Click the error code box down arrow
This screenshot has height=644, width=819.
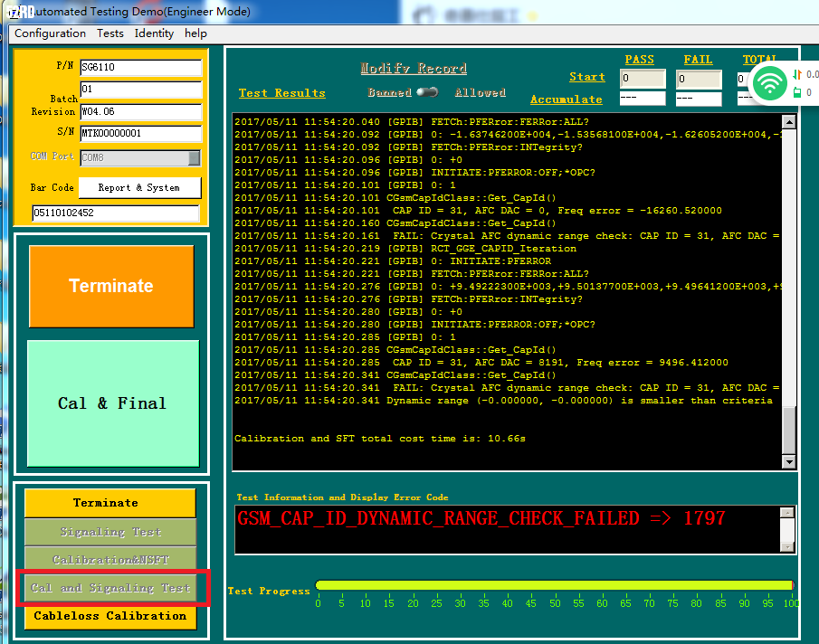pyautogui.click(x=787, y=546)
